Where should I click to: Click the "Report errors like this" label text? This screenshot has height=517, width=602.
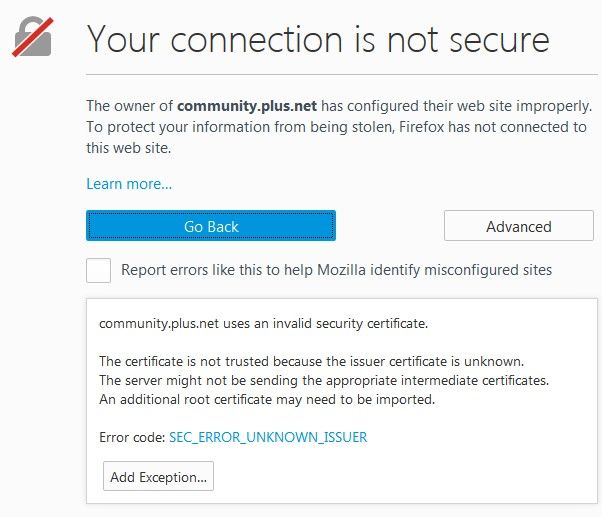336,270
